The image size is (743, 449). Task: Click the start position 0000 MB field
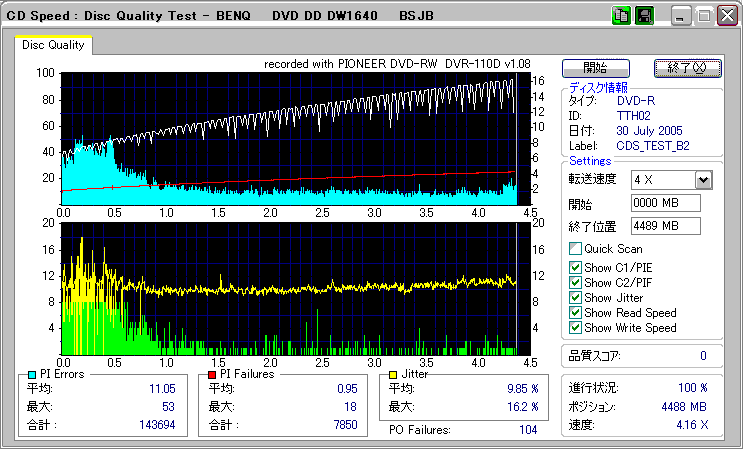click(x=665, y=203)
